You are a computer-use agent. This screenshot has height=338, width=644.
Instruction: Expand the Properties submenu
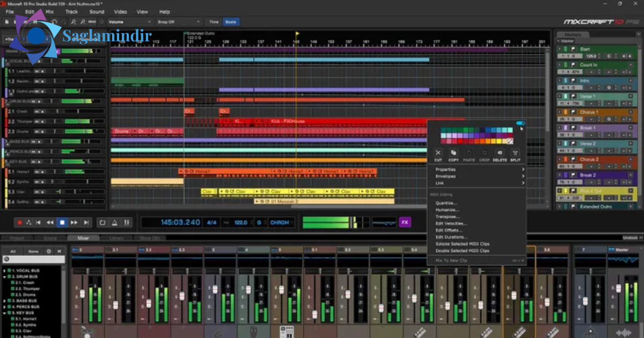479,170
